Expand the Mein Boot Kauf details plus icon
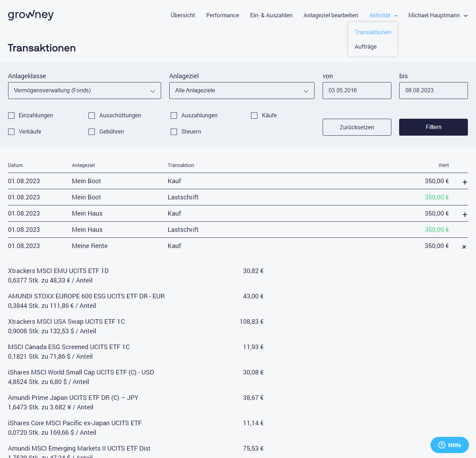The image size is (476, 458). coord(465,182)
